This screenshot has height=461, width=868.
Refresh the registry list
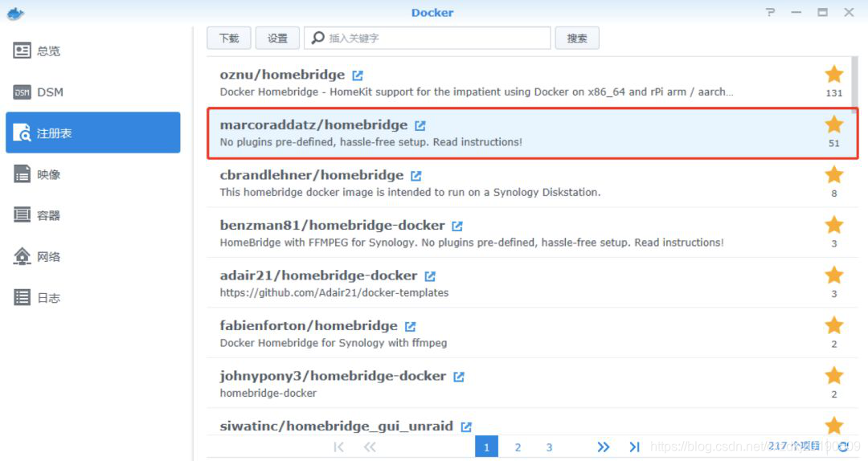tap(843, 447)
